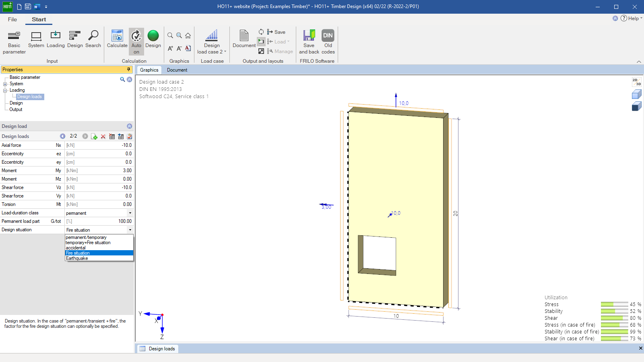Select dark cube solid view icon
The width and height of the screenshot is (644, 362).
636,106
